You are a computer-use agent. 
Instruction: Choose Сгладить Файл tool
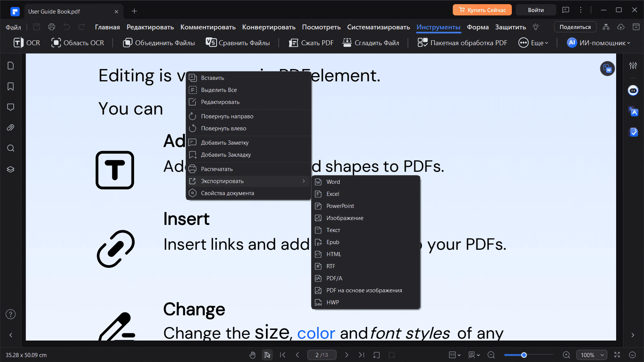click(371, 43)
